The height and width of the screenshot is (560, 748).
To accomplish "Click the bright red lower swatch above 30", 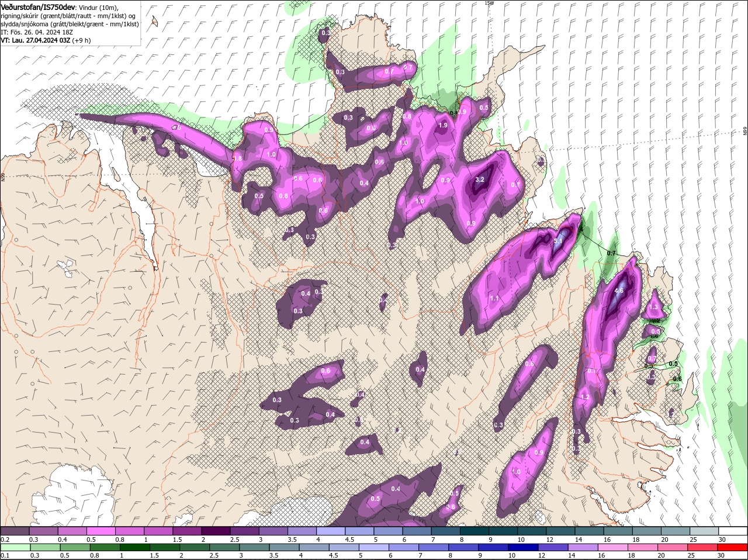I will 734,547.
